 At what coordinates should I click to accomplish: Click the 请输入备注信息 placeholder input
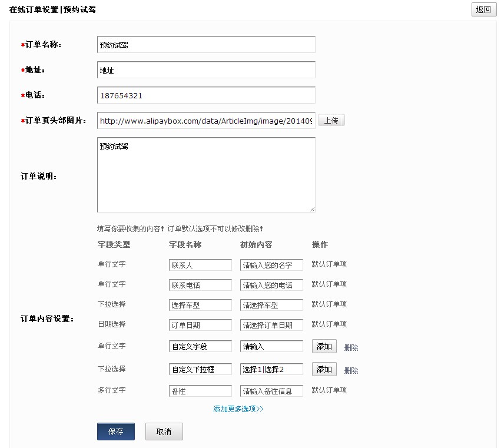coord(271,391)
